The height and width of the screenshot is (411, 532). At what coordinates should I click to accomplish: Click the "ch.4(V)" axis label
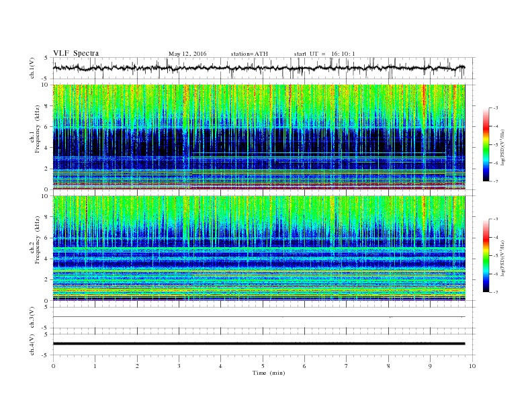(x=32, y=345)
